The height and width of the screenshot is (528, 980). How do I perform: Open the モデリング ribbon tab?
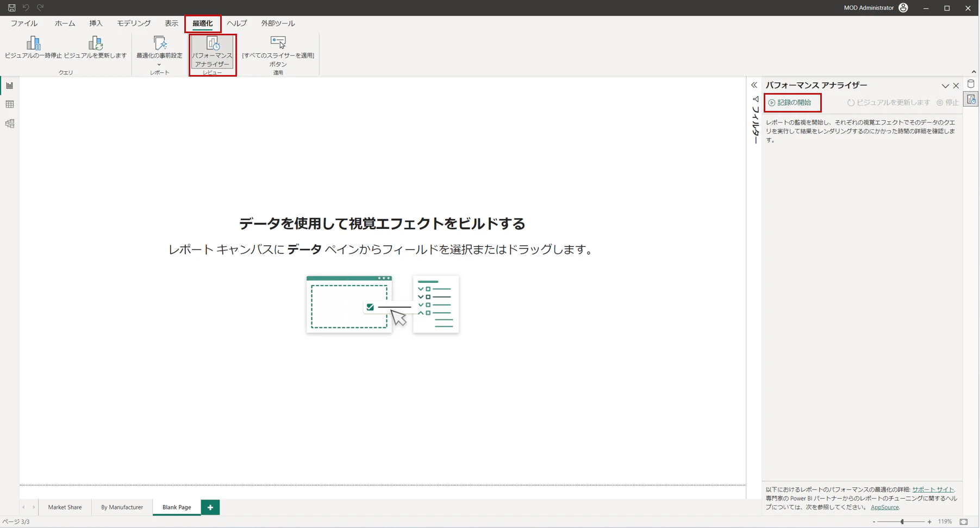point(134,23)
